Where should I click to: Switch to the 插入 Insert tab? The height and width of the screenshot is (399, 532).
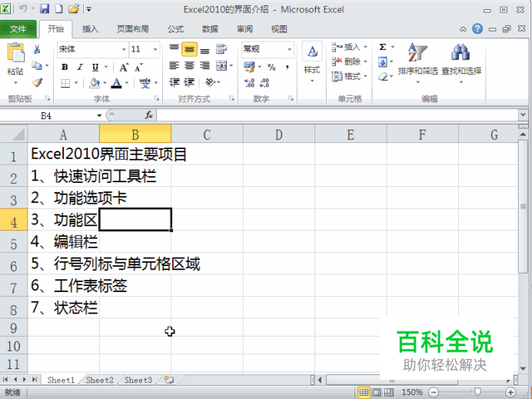point(90,29)
